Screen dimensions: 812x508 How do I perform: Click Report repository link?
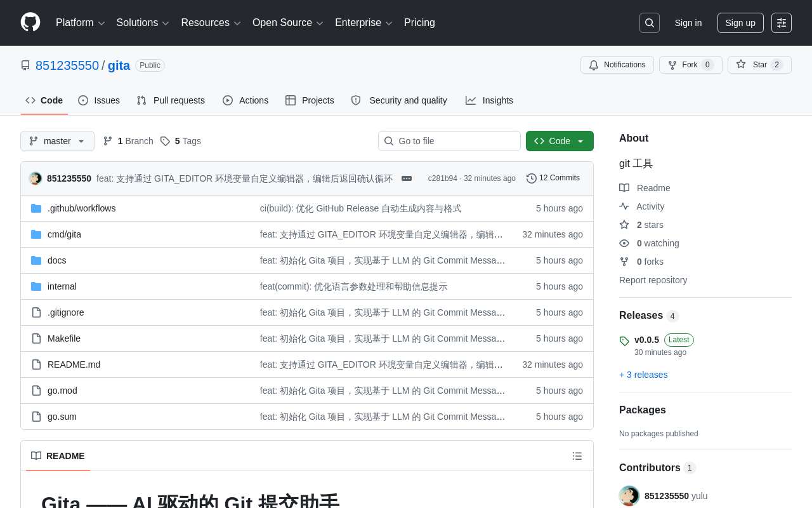(x=653, y=280)
